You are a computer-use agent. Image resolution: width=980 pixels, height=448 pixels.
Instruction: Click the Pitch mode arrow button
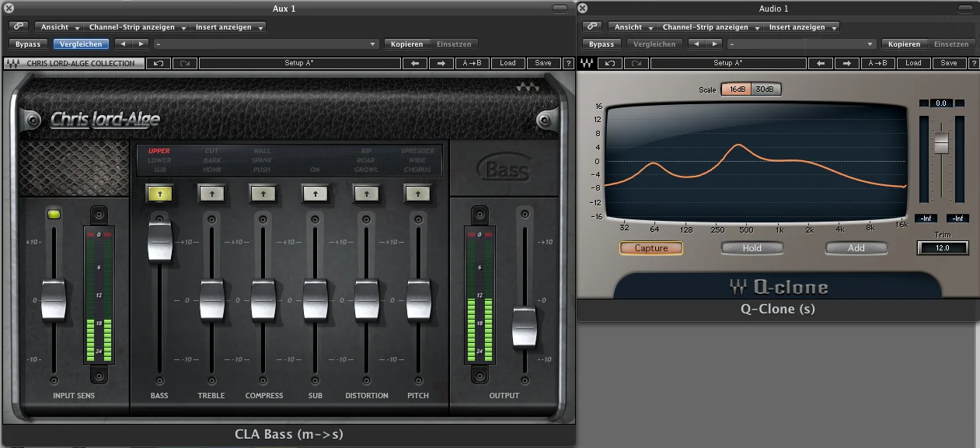[418, 193]
